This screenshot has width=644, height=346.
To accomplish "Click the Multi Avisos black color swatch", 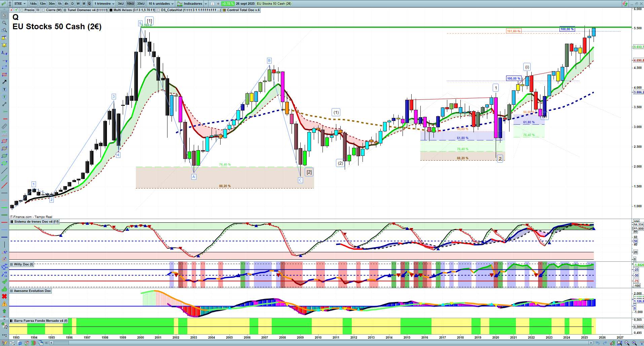I will pyautogui.click(x=111, y=10).
